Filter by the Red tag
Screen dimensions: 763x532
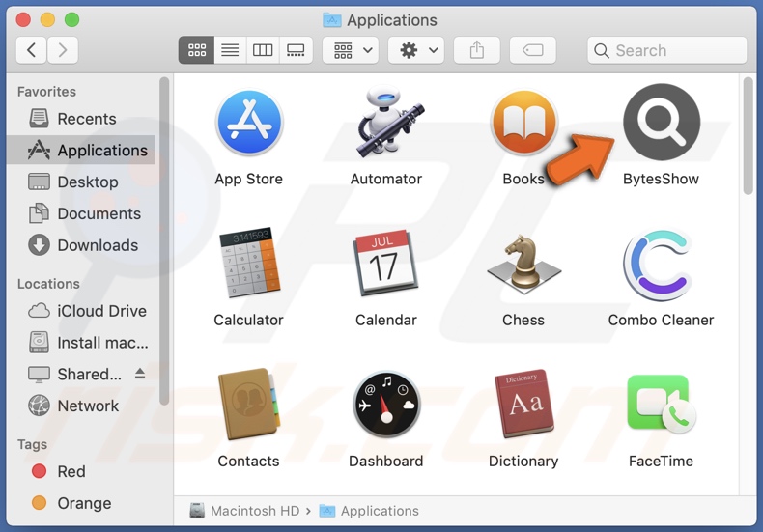point(80,471)
